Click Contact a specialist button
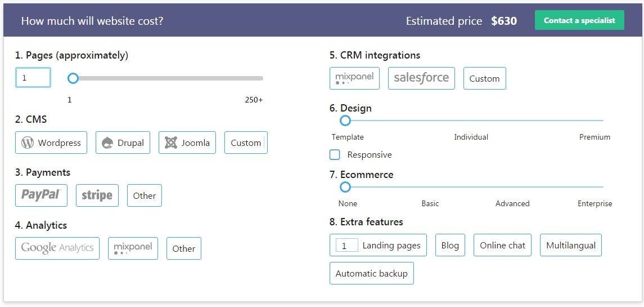This screenshot has height=307, width=644. (x=579, y=20)
